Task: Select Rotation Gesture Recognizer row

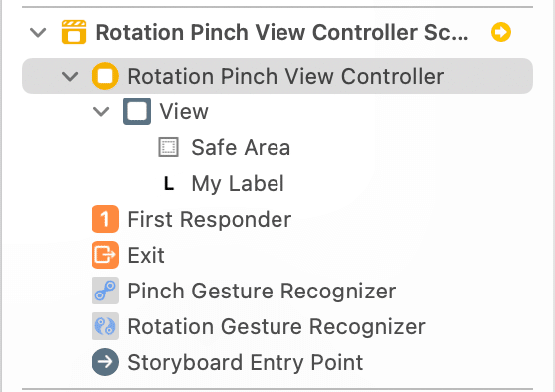Action: tap(277, 326)
